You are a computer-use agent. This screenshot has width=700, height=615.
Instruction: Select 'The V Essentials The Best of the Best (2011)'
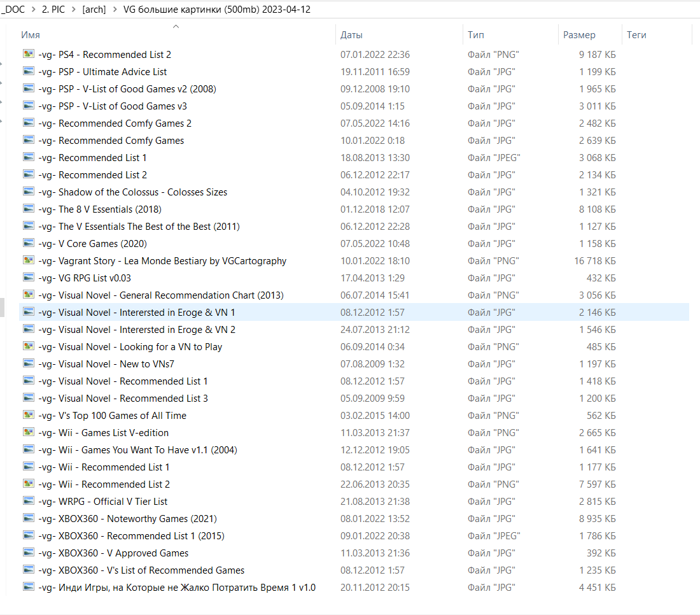click(x=139, y=227)
